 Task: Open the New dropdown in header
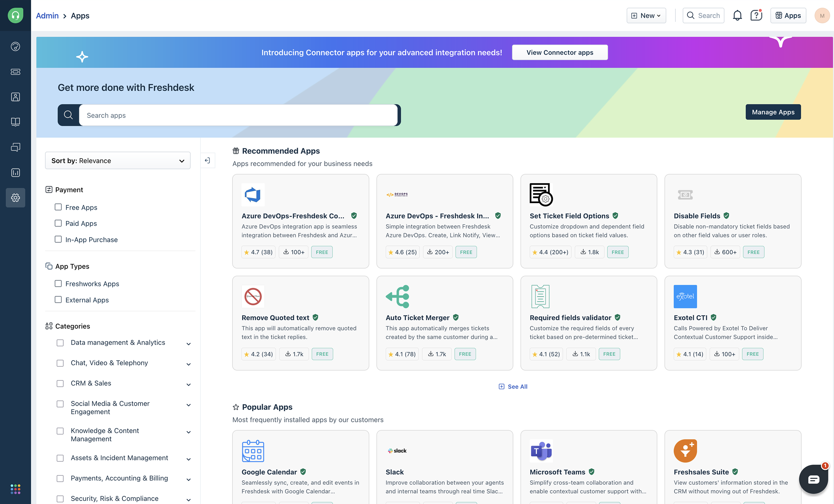(646, 16)
